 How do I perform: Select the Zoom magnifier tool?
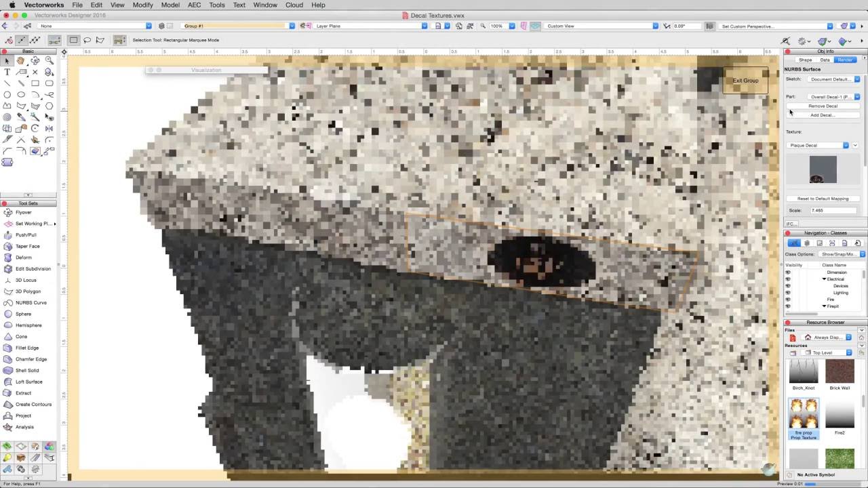[49, 60]
